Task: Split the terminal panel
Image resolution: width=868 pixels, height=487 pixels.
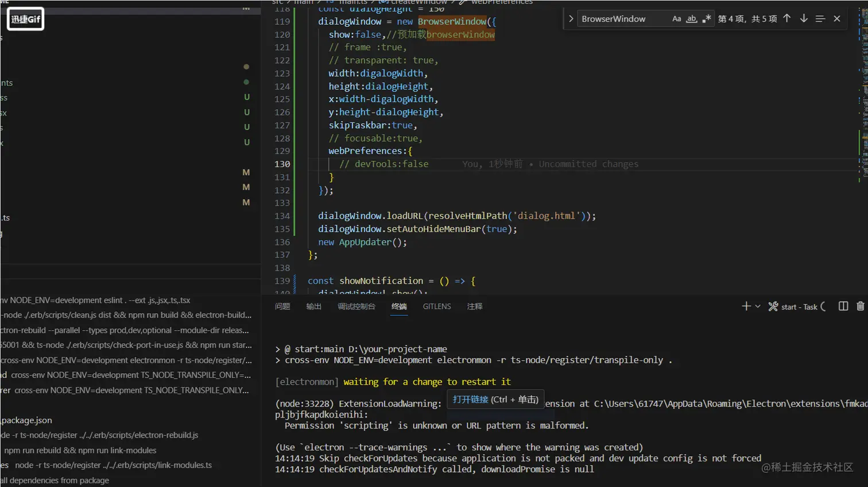Action: click(x=843, y=307)
